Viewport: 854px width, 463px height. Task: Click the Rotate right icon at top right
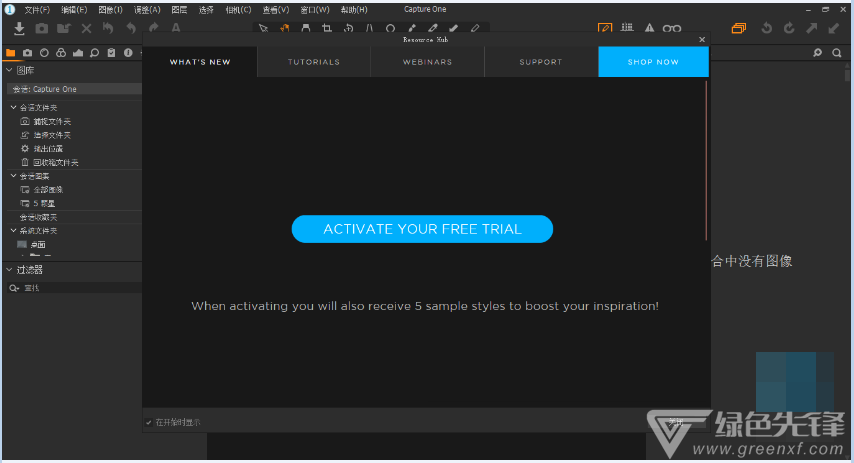pyautogui.click(x=789, y=28)
